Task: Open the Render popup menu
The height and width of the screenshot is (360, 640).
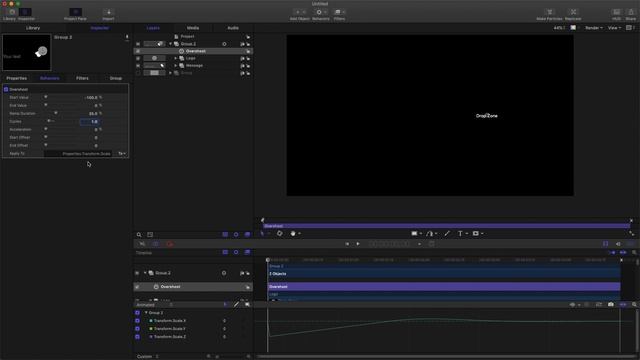Action: (594, 28)
